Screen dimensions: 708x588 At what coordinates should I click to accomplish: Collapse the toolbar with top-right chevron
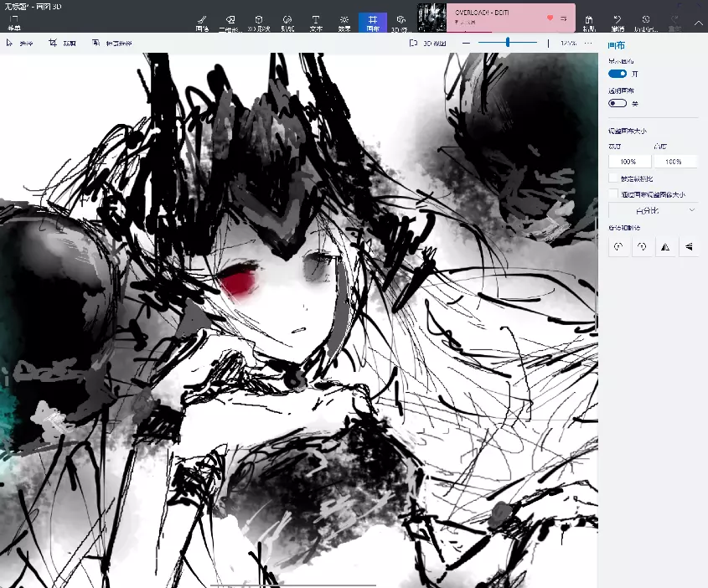pyautogui.click(x=699, y=23)
